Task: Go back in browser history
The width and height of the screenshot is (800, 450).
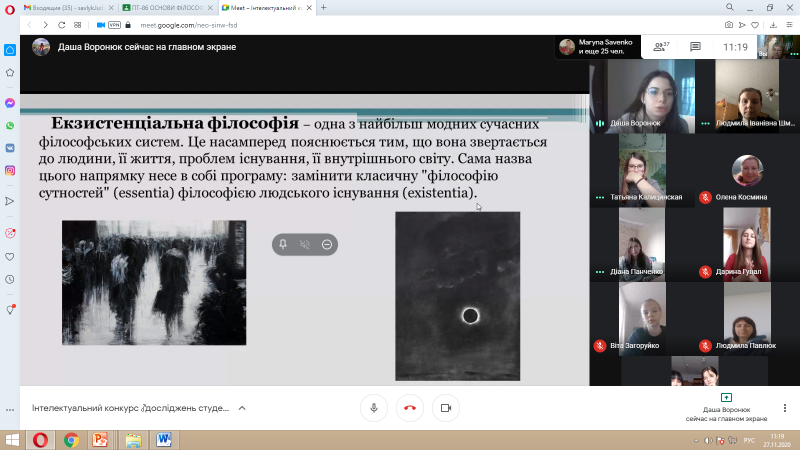Action: (30, 25)
